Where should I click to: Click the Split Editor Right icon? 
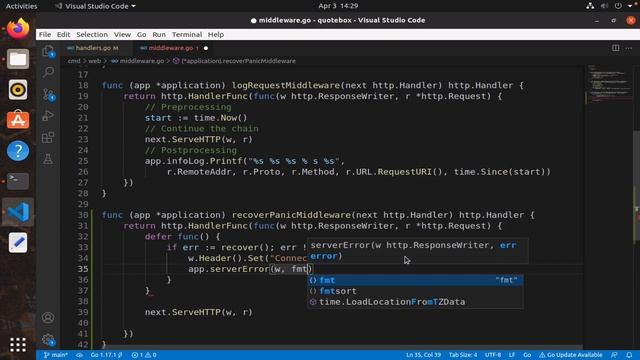616,48
